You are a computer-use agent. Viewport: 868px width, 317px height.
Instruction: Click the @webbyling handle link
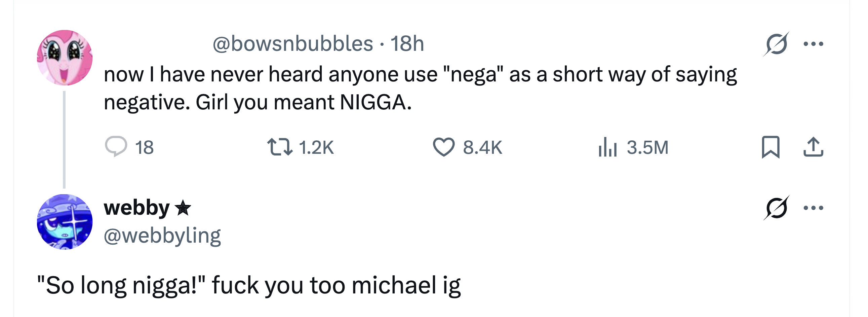(162, 235)
